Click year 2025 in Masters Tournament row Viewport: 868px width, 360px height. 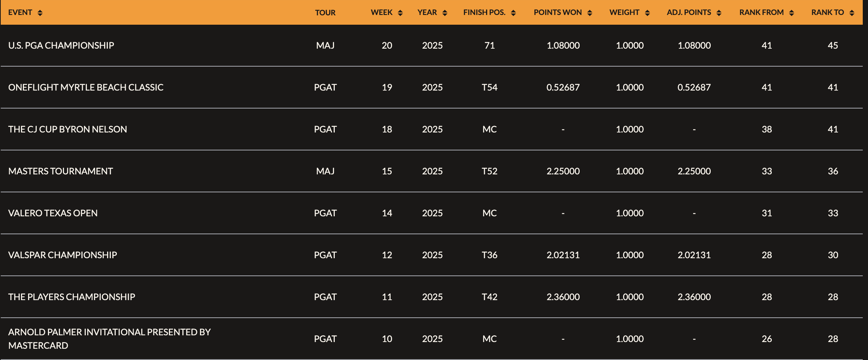433,171
